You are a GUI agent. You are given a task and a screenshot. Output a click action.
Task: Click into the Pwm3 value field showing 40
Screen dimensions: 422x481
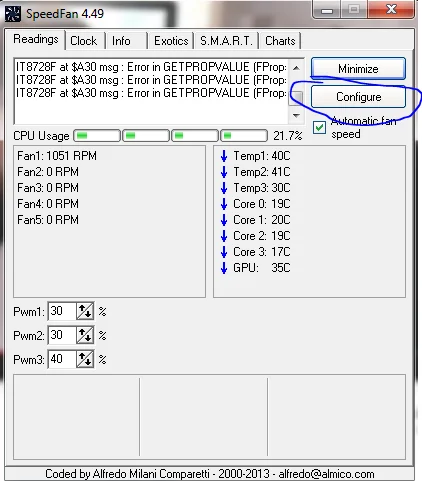coord(63,359)
